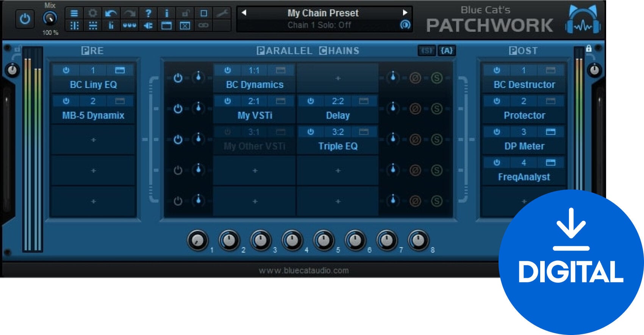Click the horizontal dotted rows layout icon

tap(93, 25)
